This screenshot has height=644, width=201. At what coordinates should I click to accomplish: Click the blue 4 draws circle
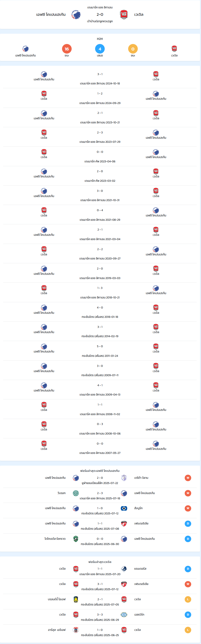coord(100,49)
